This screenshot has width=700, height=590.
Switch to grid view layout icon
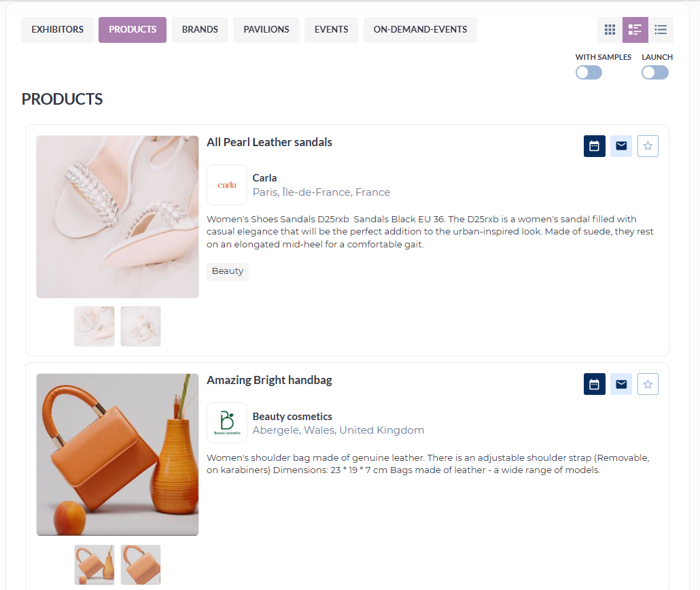click(x=610, y=30)
